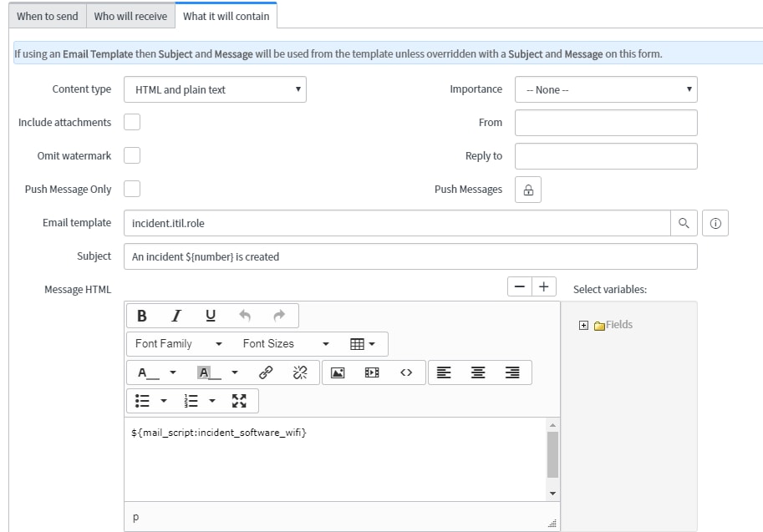Insert an image into the message

click(x=338, y=373)
